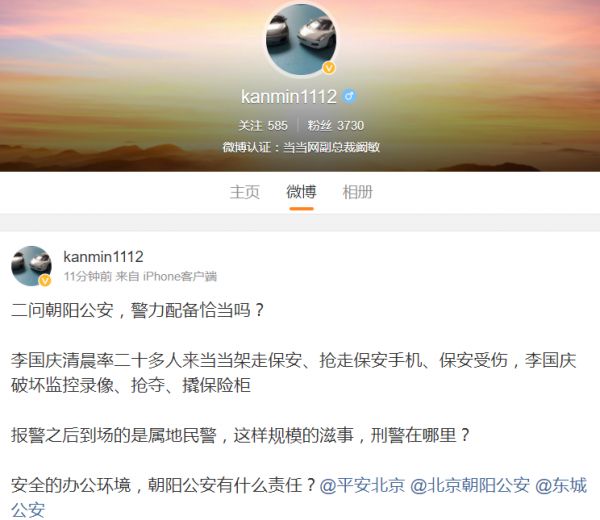
Task: Click the gold verified badge on profile avatar
Action: pyautogui.click(x=329, y=68)
